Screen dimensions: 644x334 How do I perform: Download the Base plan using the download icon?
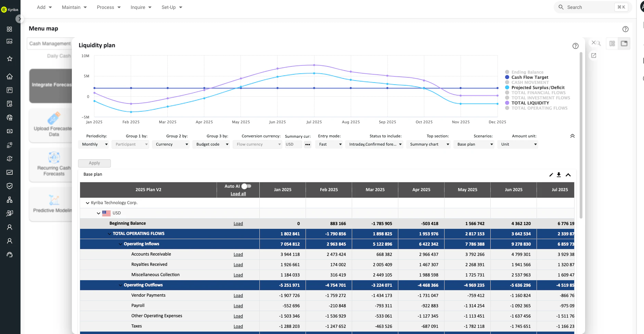(x=559, y=175)
